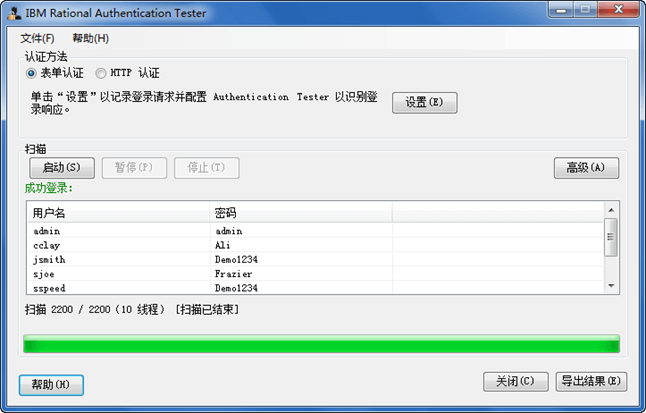Click the bottom-left 帮助(H) button
The image size is (646, 413).
(51, 385)
